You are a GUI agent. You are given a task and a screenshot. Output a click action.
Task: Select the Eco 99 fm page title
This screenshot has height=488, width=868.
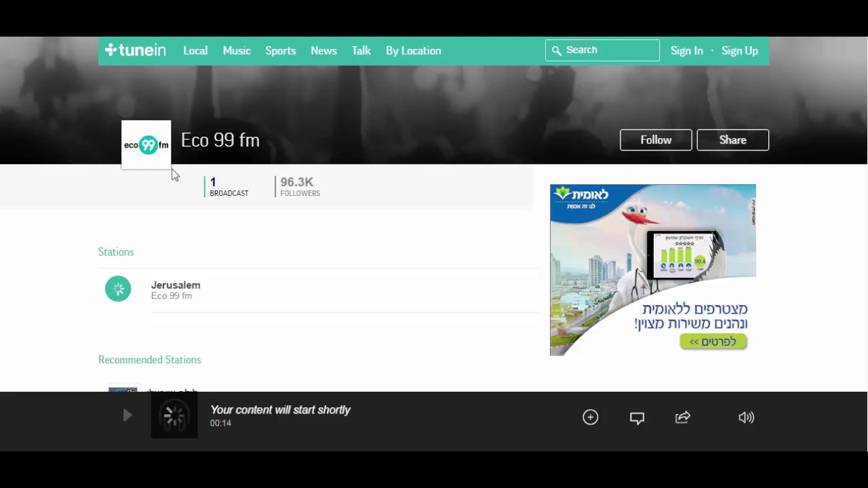click(220, 140)
